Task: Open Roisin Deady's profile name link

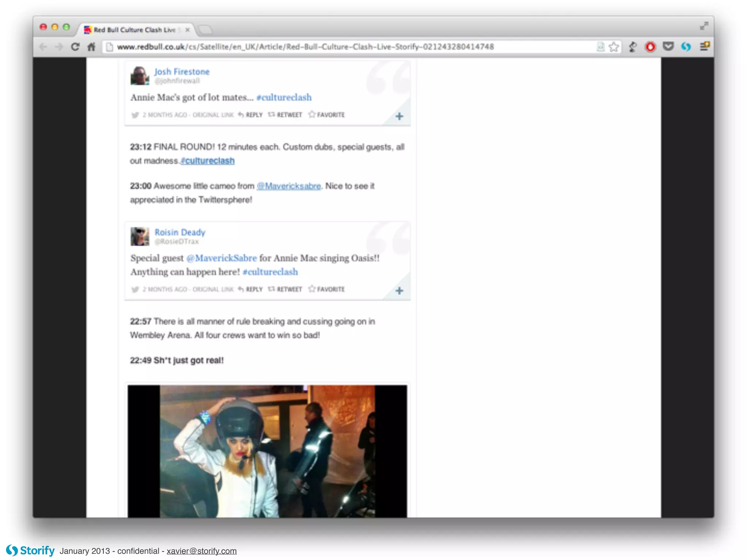Action: tap(180, 232)
